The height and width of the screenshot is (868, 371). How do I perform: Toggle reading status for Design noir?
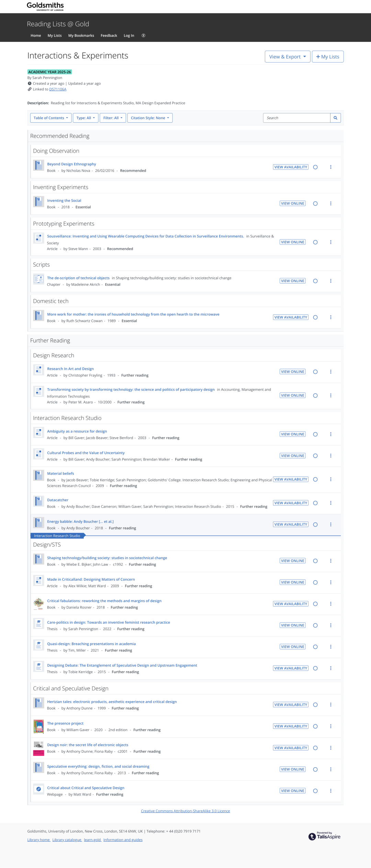315,748
